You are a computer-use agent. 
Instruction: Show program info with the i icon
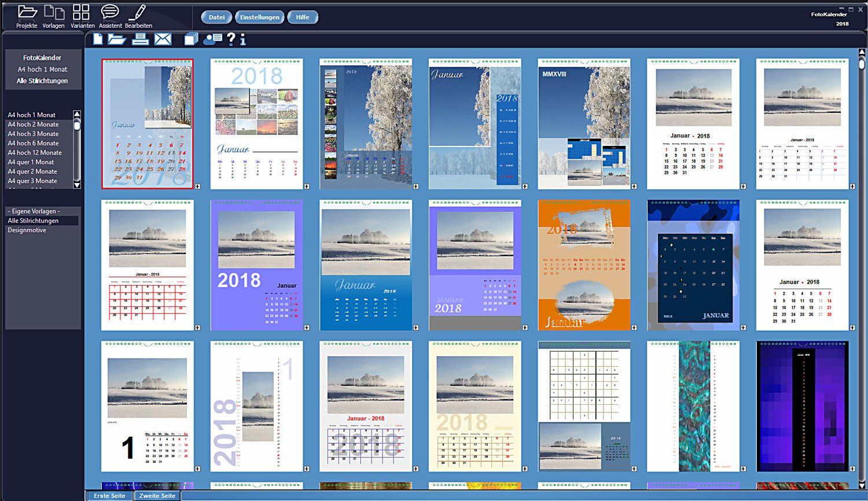(x=242, y=39)
